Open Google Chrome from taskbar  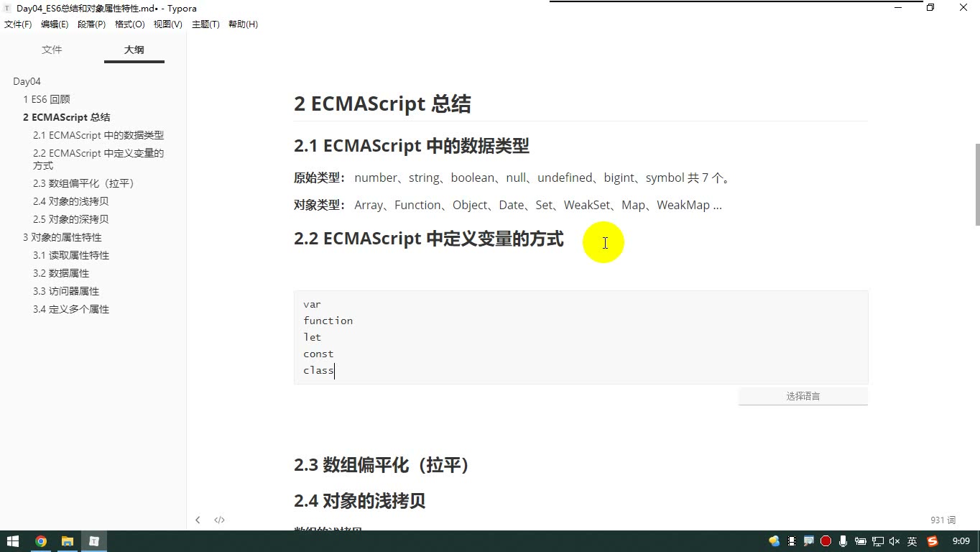point(41,541)
